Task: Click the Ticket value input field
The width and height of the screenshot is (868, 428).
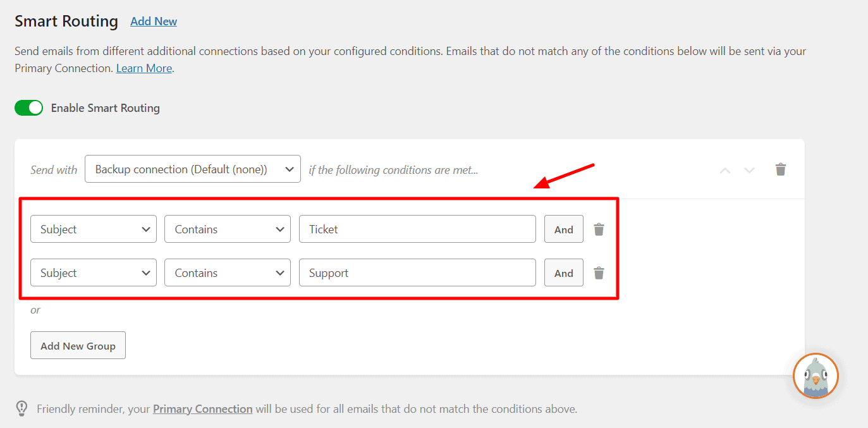Action: 417,229
